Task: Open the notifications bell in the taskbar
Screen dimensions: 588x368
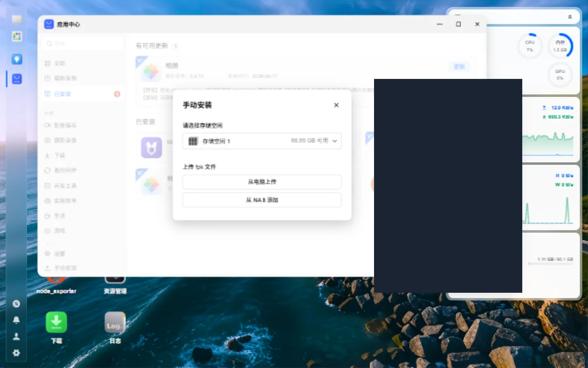Action: click(16, 320)
